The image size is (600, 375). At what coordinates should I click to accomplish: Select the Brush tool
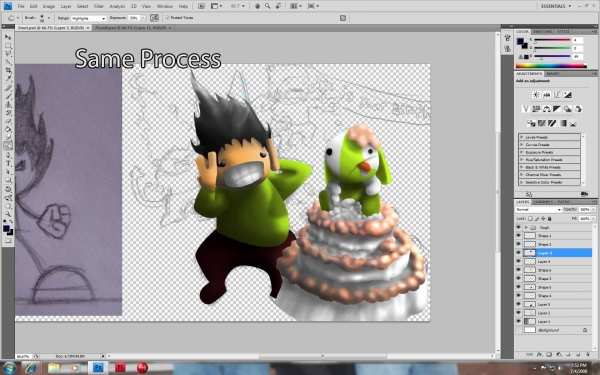point(8,96)
